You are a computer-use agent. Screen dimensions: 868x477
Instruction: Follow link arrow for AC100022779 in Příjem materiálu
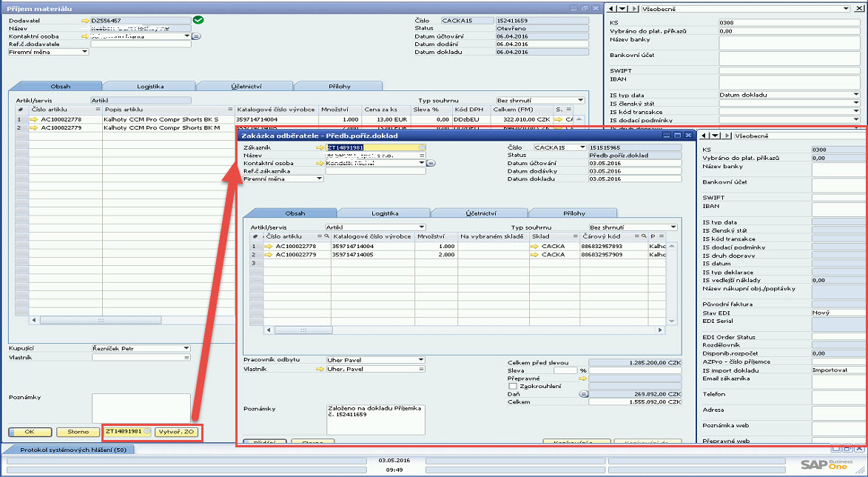pyautogui.click(x=34, y=128)
